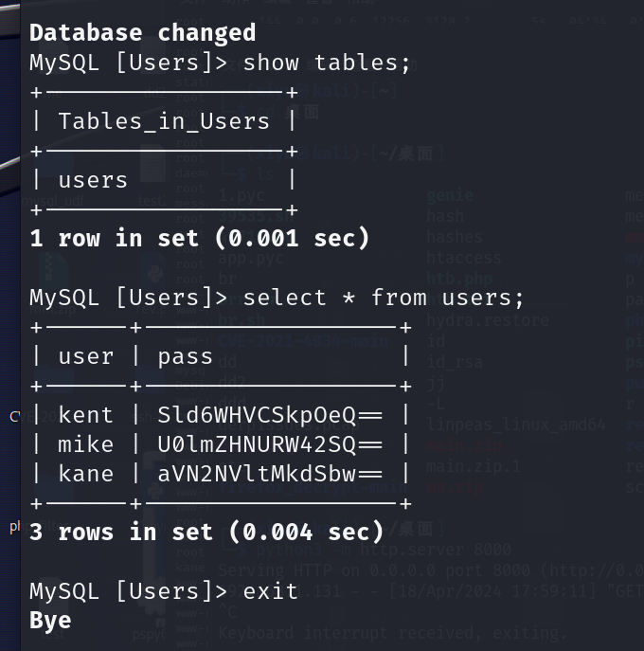Click the '3 rows in set' result line
This screenshot has height=651, width=644.
tap(206, 533)
